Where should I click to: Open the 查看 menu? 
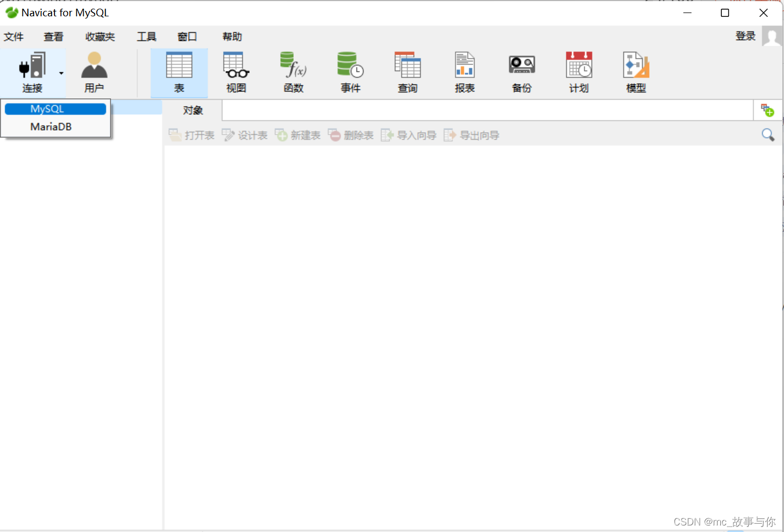point(53,36)
